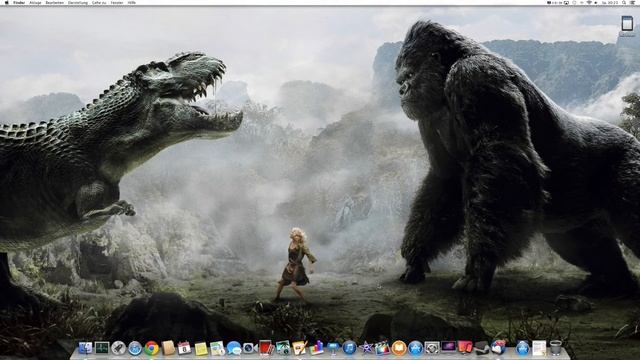The width and height of the screenshot is (640, 360).
Task: Open the brown address book icon
Action: pos(168,348)
